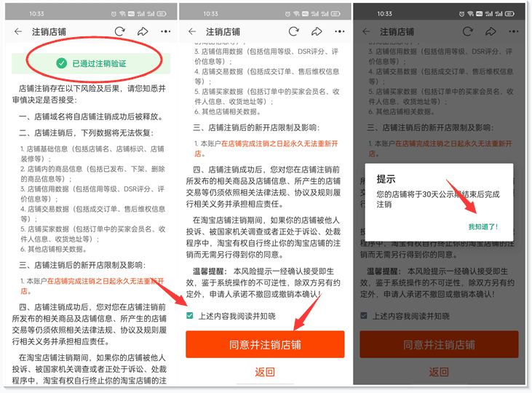Click 返回 link in middle screen
Image resolution: width=532 pixels, height=393 pixels.
click(265, 372)
